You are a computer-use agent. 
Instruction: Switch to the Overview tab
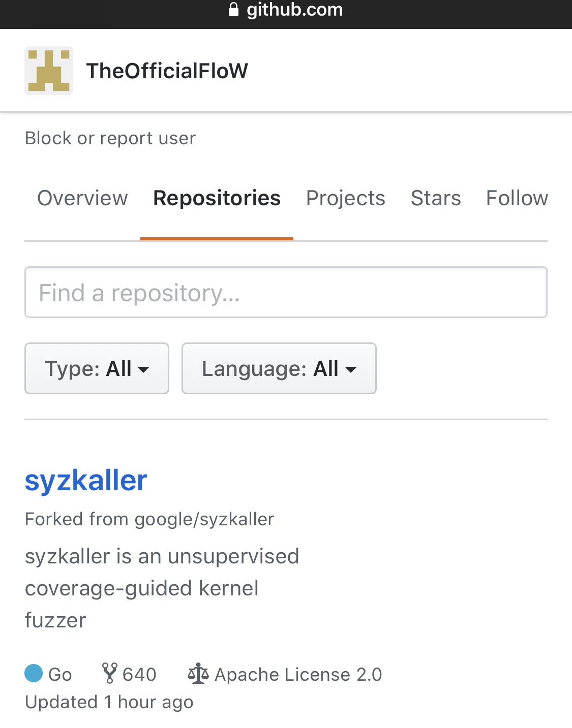click(x=82, y=198)
